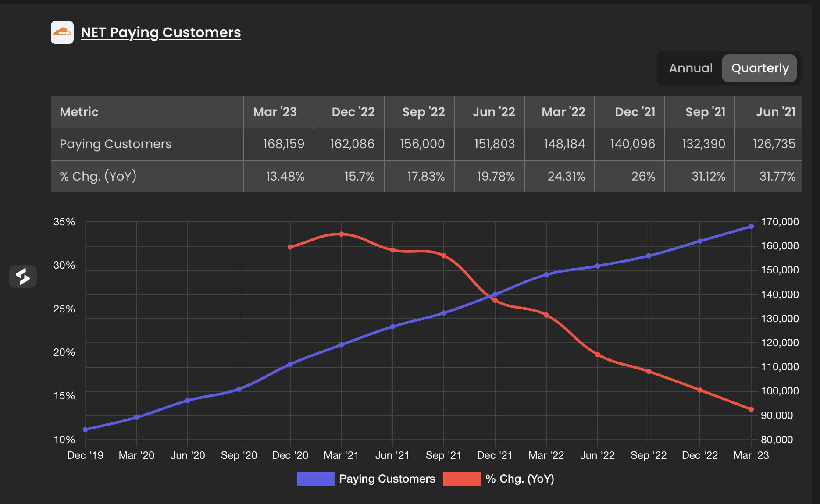Screen dimensions: 820x504
Task: Open the NET Paying Customers link
Action: (161, 32)
